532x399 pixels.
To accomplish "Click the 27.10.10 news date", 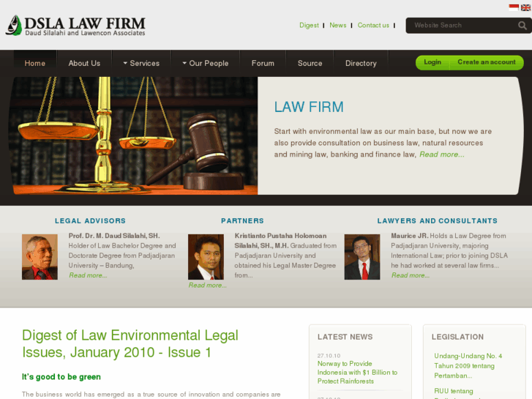I will (329, 356).
